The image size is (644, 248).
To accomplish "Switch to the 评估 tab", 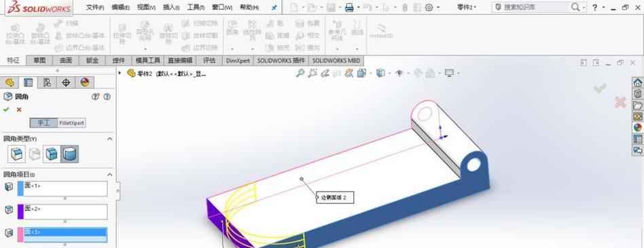I will (209, 60).
